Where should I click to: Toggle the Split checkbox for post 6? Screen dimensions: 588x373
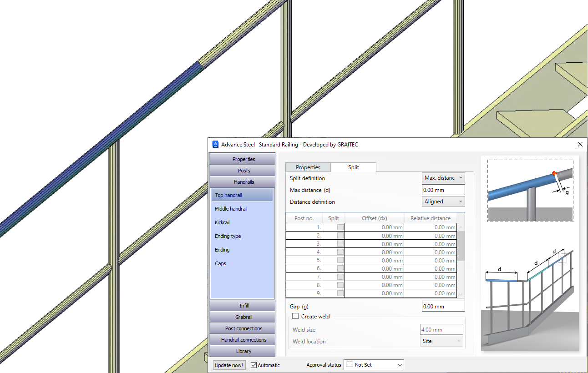coord(340,268)
